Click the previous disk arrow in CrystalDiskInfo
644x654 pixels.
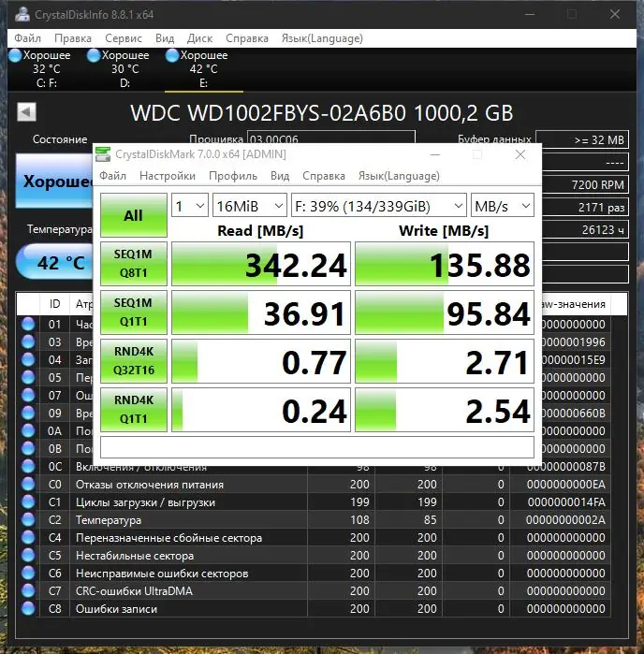(x=26, y=111)
